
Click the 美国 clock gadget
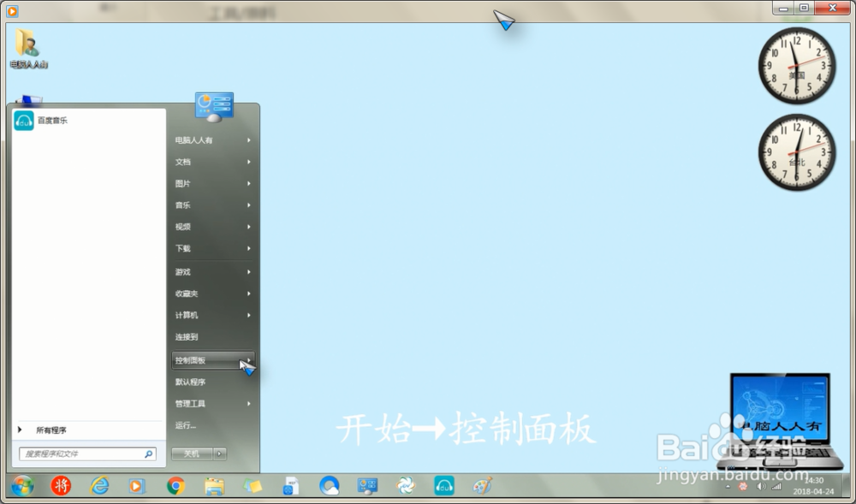point(796,65)
